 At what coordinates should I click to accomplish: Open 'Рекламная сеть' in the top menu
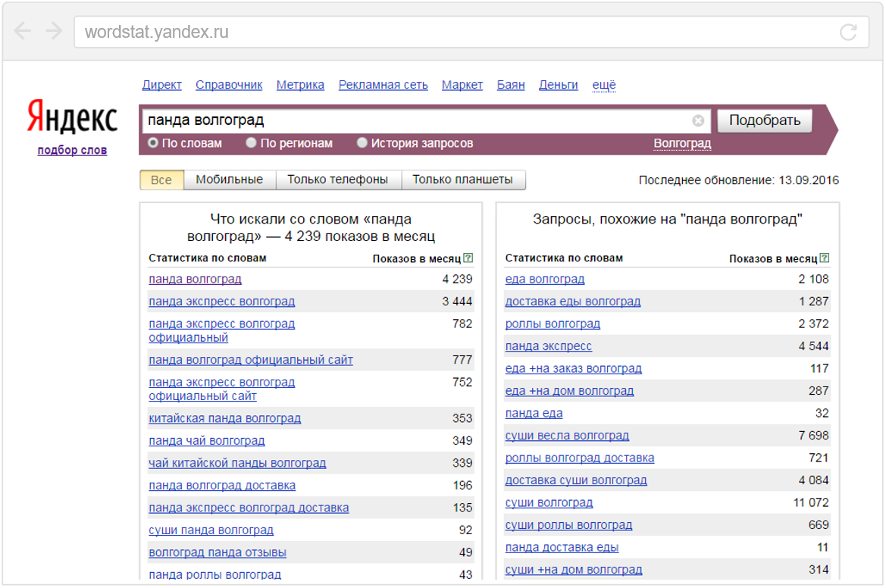(x=383, y=85)
